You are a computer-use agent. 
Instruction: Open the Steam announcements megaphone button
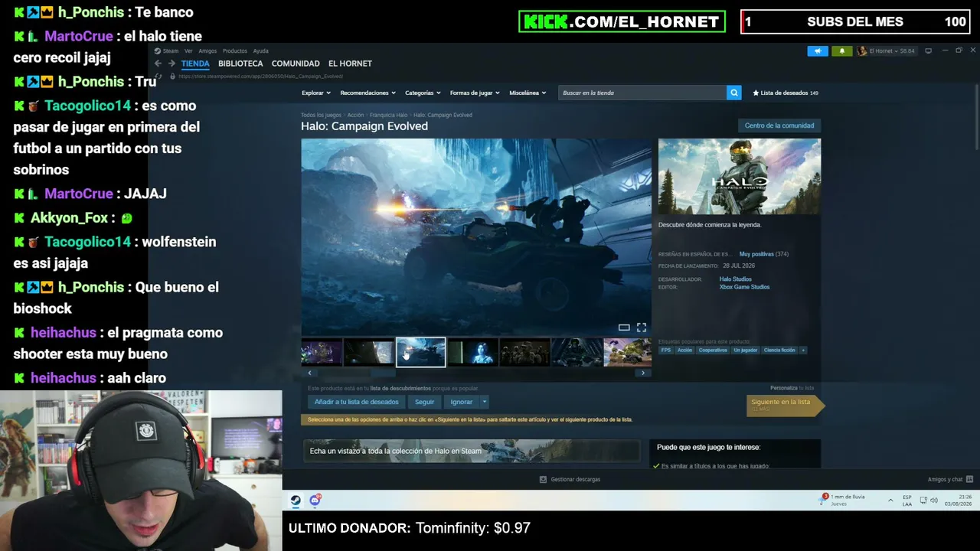[818, 51]
